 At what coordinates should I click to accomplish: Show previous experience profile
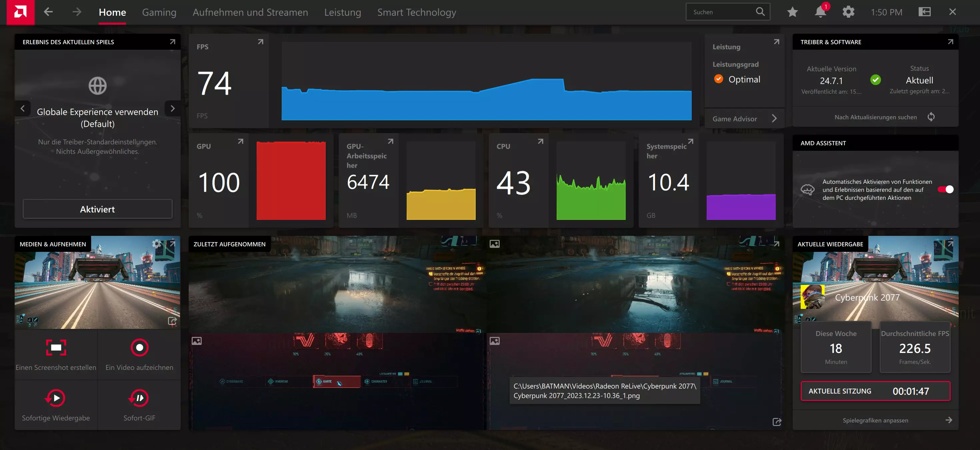pos(22,108)
